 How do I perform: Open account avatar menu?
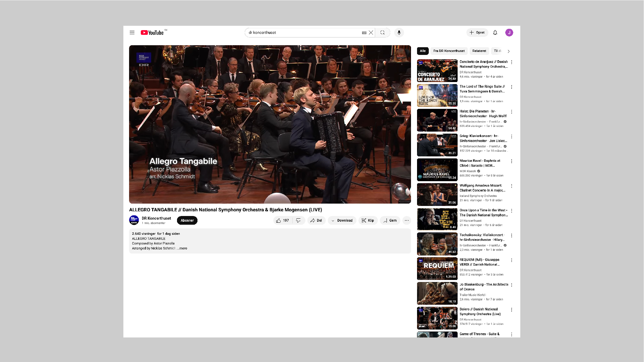509,32
